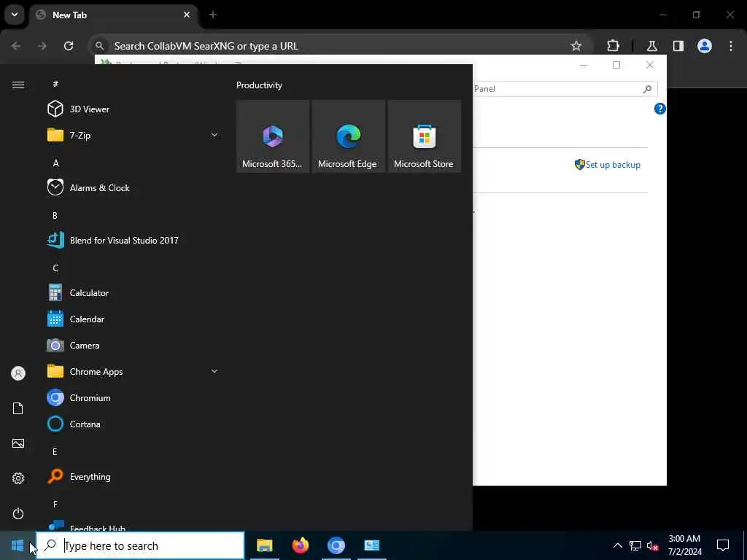Open the Chrome Apps folder entry
This screenshot has width=747, height=560.
(x=133, y=371)
